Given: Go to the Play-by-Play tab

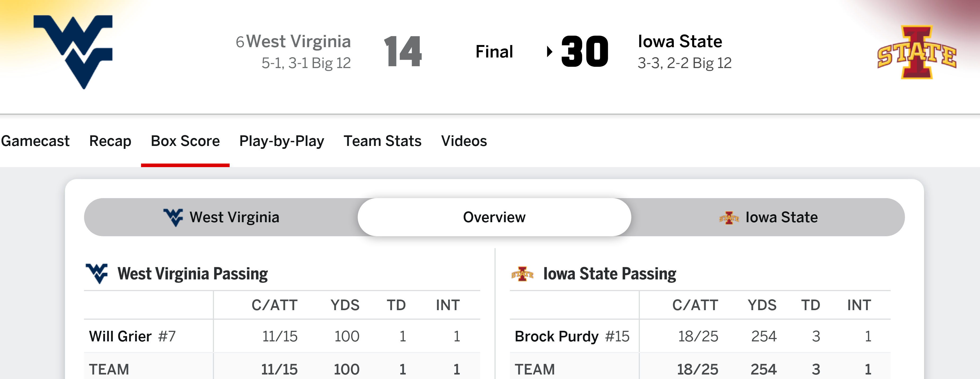Looking at the screenshot, I should click(x=282, y=141).
